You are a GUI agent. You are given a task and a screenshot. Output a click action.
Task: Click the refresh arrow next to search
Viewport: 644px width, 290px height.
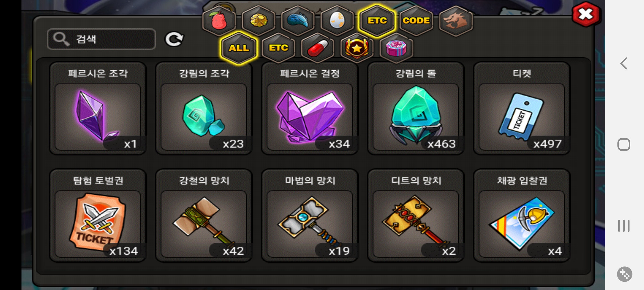point(174,39)
